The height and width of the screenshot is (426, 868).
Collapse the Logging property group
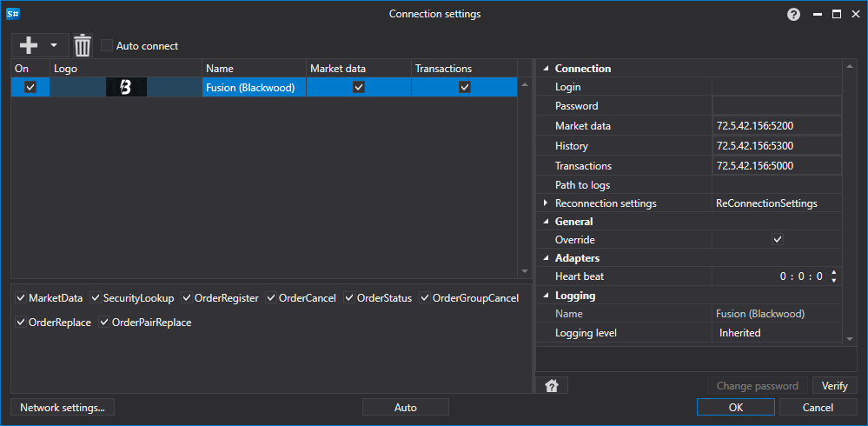pos(547,296)
